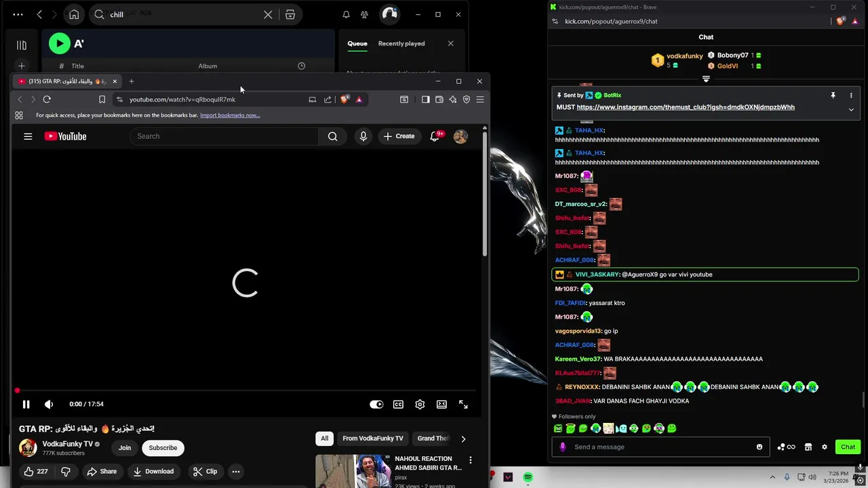Reload the YouTube page in Brave

coord(47,100)
